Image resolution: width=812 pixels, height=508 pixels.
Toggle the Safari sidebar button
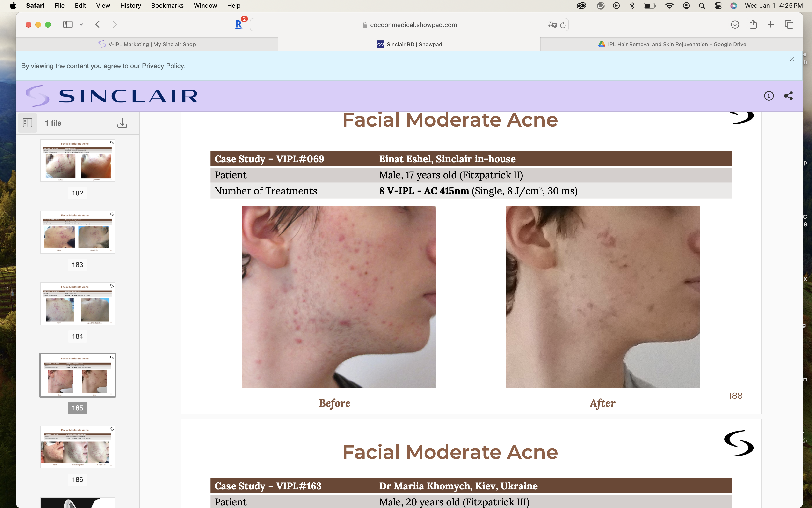68,24
